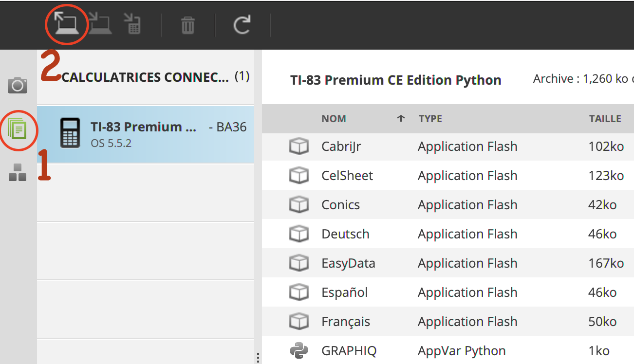Click the EasyData app cube icon
This screenshot has width=634, height=364.
pos(298,263)
